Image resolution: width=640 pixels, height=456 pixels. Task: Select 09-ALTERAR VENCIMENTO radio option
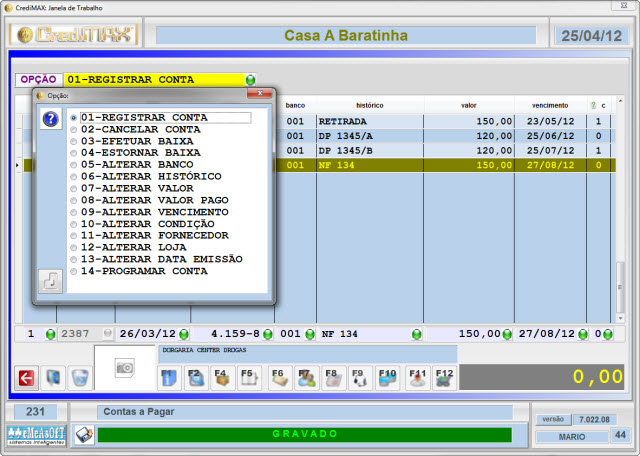[x=74, y=212]
